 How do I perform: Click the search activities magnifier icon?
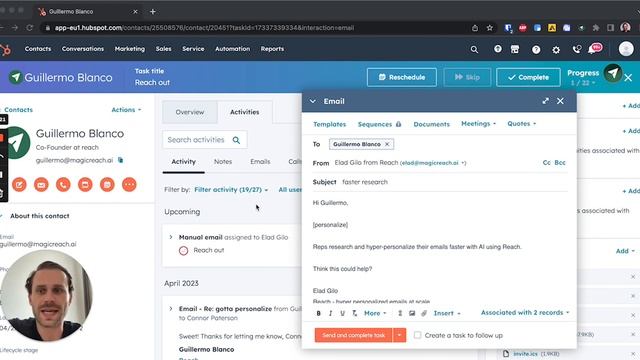click(236, 140)
